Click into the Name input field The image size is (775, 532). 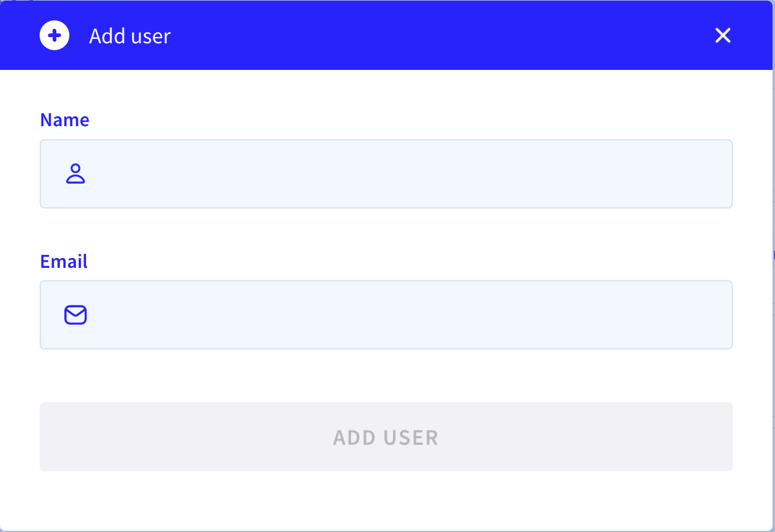pyautogui.click(x=386, y=174)
